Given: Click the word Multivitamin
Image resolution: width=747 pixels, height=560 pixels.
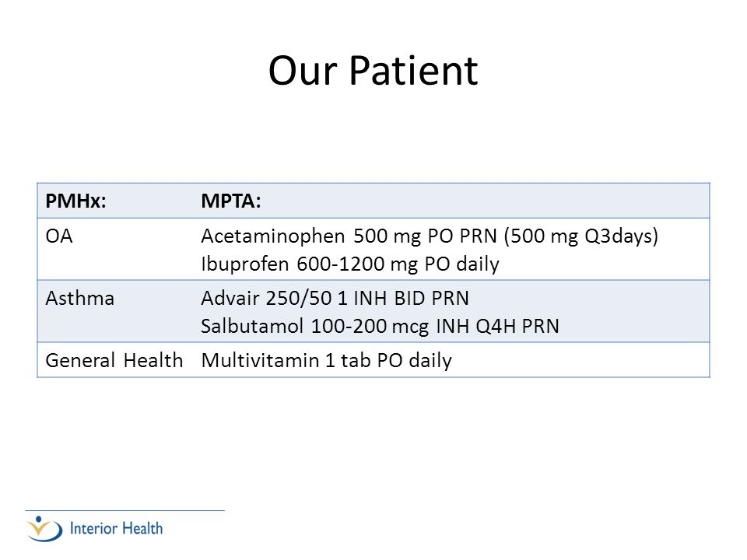Looking at the screenshot, I should pos(260,360).
